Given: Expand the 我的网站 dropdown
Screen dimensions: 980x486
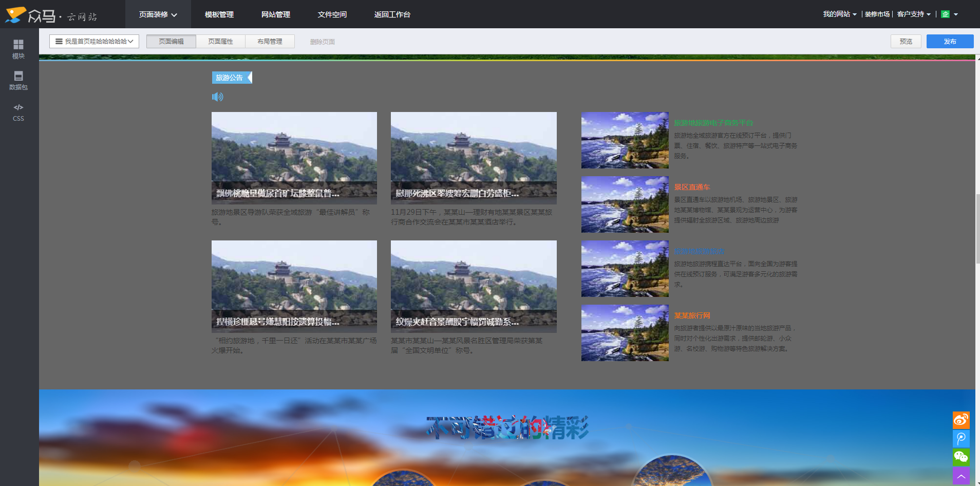Looking at the screenshot, I should click(840, 14).
